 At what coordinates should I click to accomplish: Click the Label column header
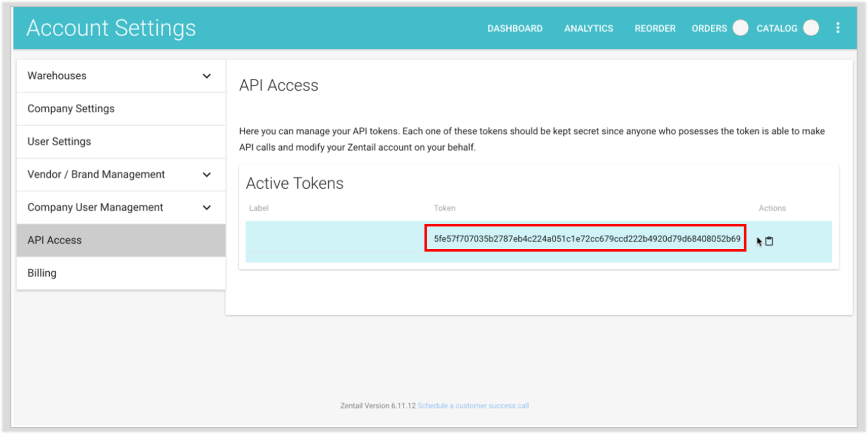(x=259, y=208)
